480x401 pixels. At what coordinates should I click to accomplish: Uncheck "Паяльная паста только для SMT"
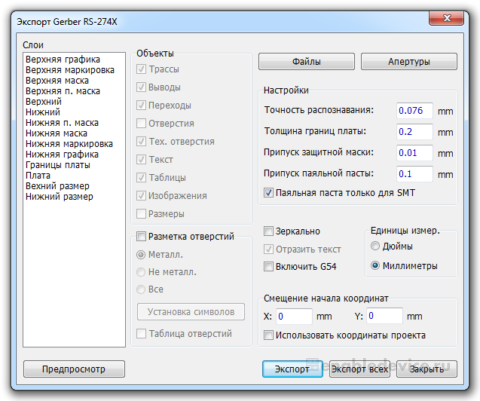point(269,193)
